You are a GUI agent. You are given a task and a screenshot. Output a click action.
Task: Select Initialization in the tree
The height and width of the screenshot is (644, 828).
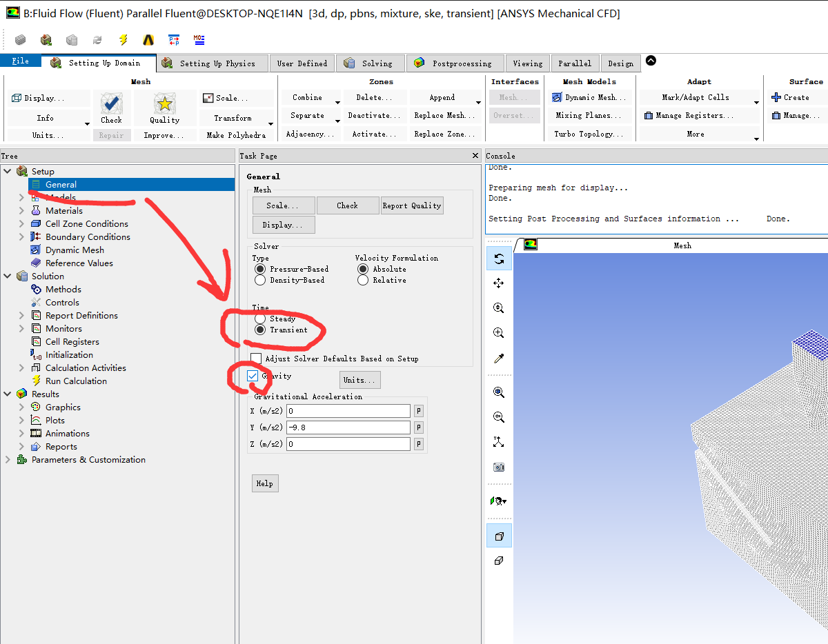[69, 354]
